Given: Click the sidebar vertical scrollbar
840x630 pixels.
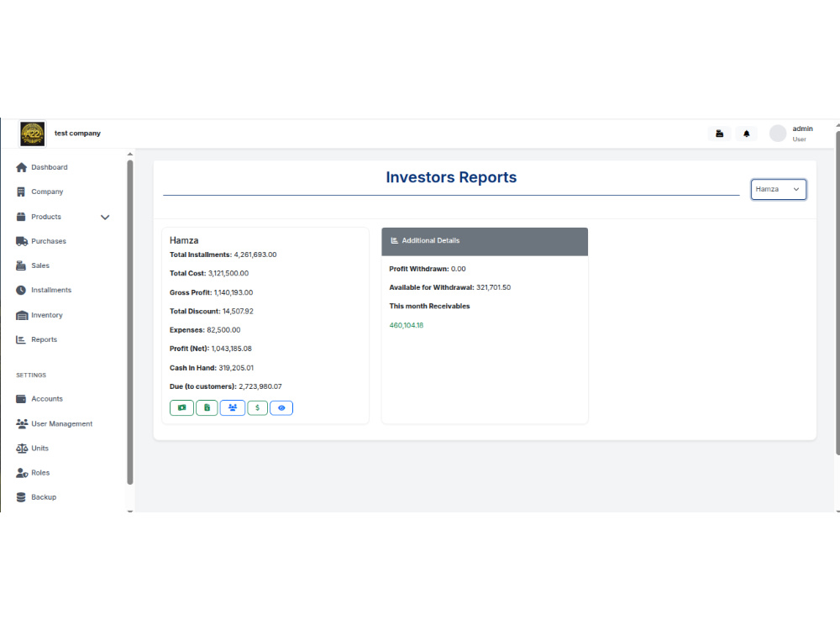Looking at the screenshot, I should (129, 323).
